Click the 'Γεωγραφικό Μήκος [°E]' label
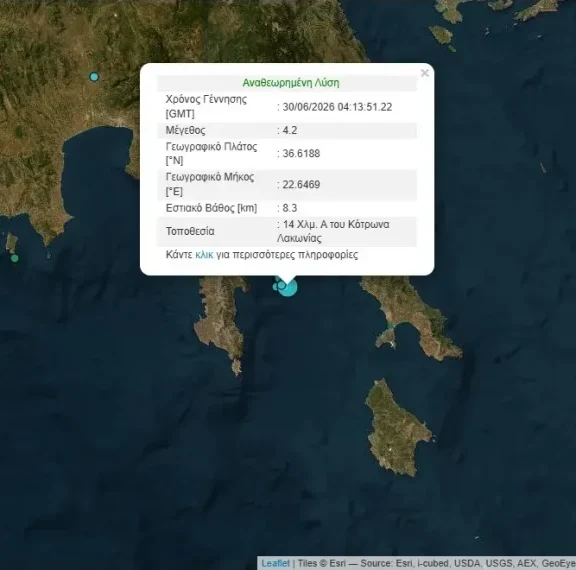Viewport: 576px width, 570px height. pos(210,184)
